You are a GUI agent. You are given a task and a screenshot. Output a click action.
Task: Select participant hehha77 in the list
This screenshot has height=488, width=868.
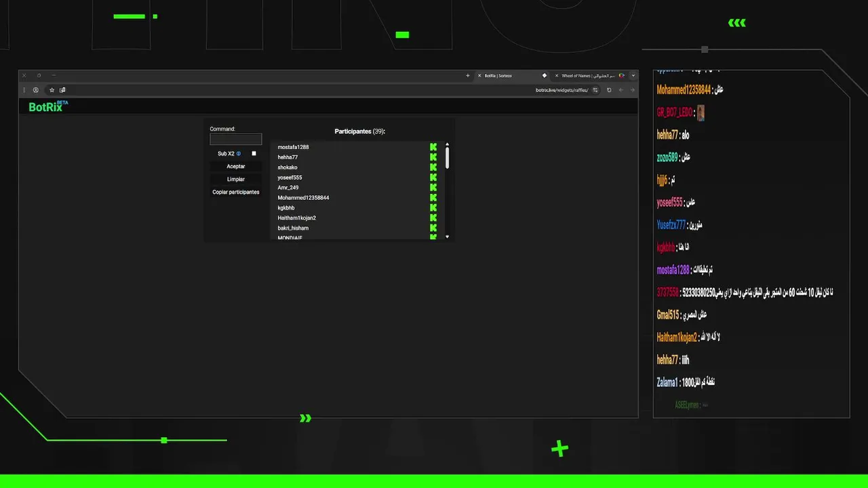pos(288,157)
